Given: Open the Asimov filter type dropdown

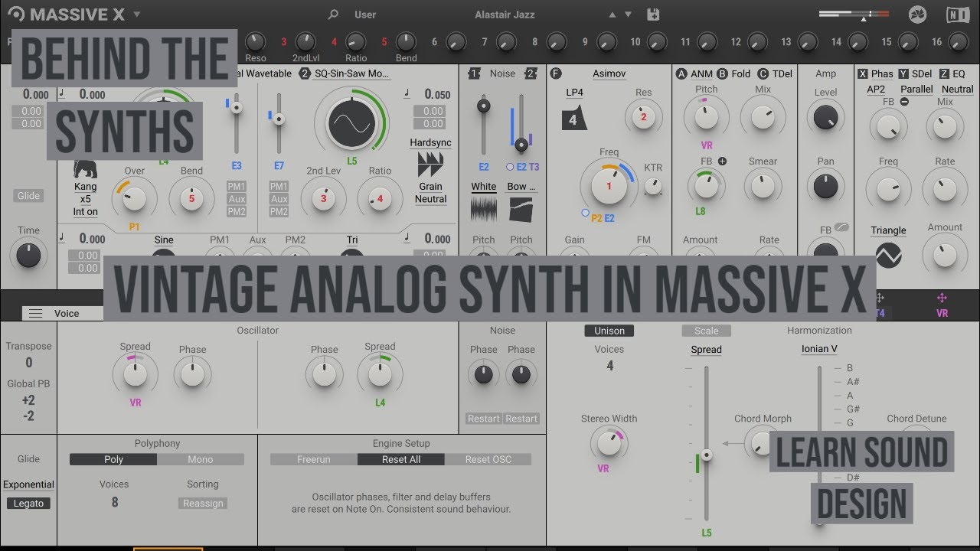Looking at the screenshot, I should click(x=609, y=73).
